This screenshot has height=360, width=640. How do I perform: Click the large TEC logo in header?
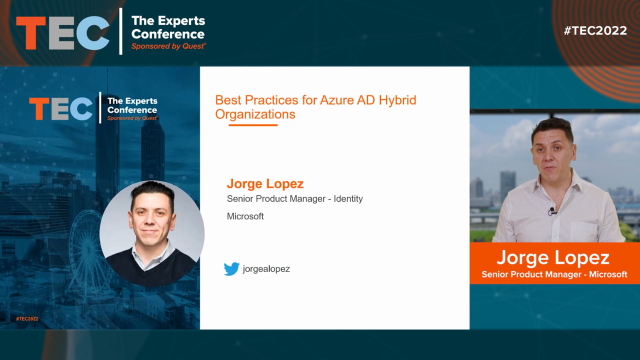coord(63,33)
